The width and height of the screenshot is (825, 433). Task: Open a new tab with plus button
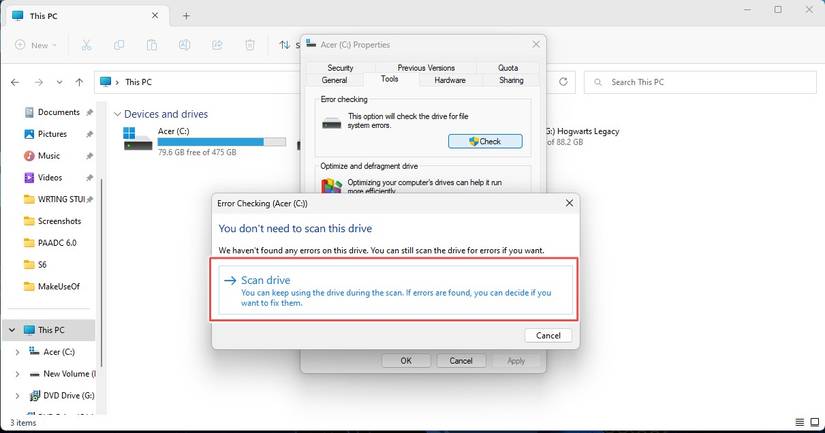186,16
